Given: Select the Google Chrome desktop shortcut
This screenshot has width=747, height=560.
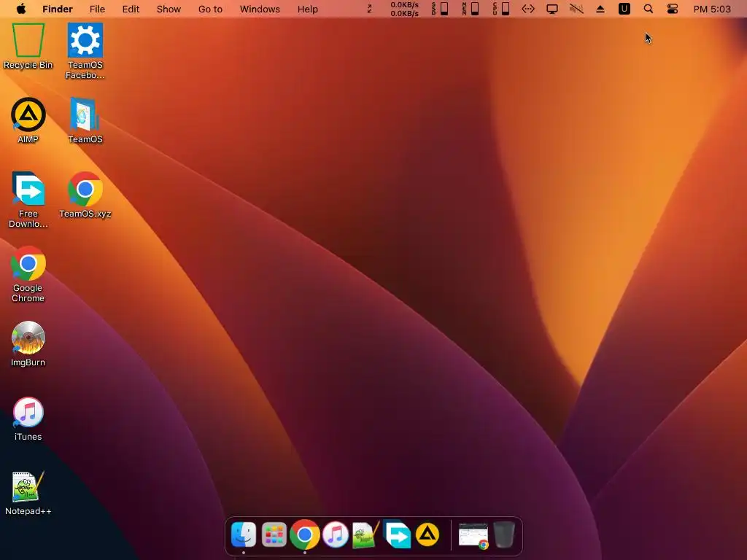Looking at the screenshot, I should pos(28,274).
